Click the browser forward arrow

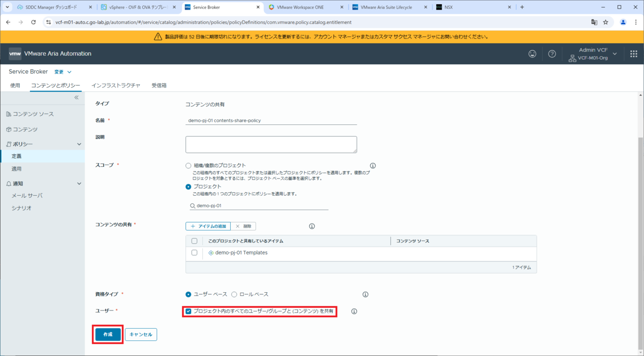pos(21,22)
